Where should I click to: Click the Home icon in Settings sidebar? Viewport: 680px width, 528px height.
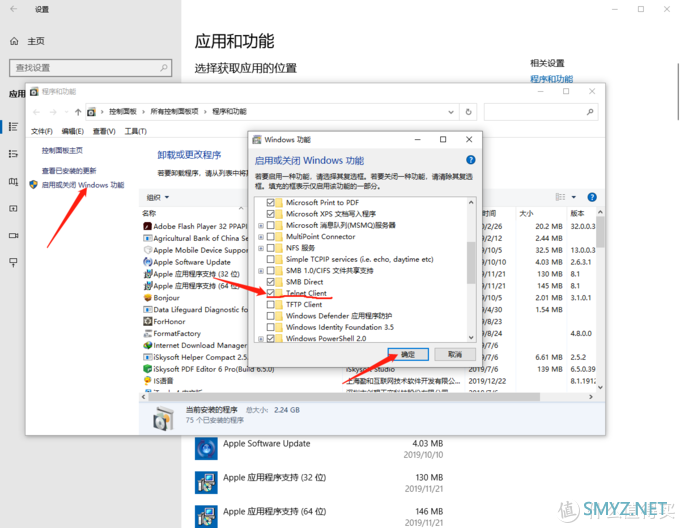[14, 41]
